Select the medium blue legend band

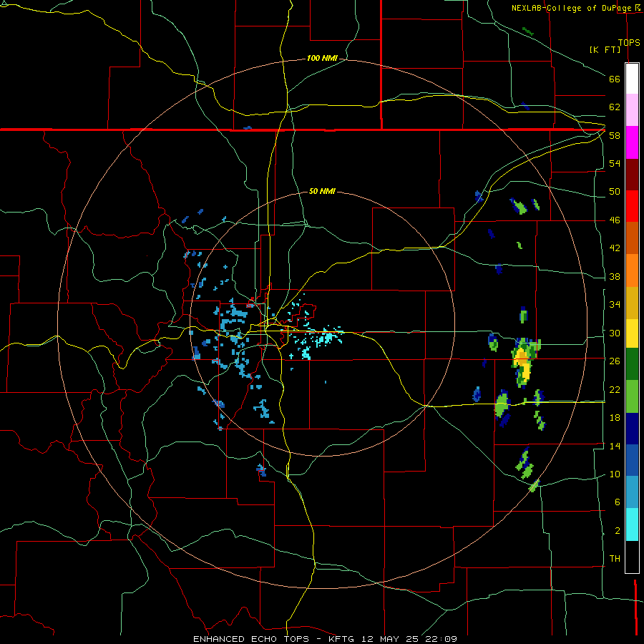coord(632,460)
